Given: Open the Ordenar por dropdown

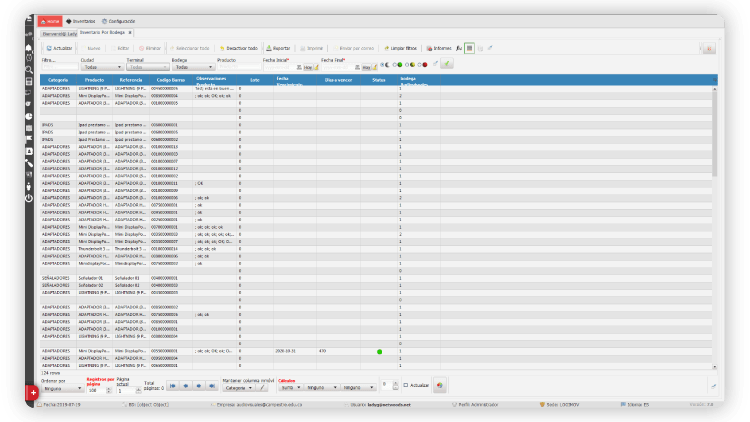Looking at the screenshot, I should coord(61,388).
